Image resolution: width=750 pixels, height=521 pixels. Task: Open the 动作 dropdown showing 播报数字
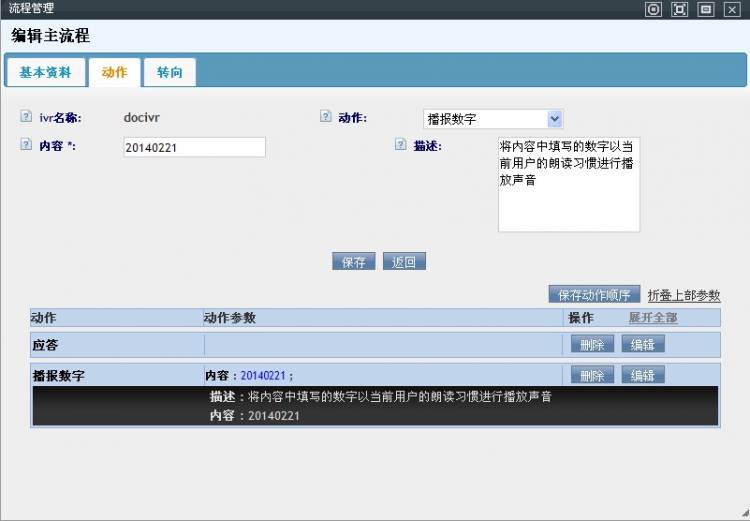point(493,119)
